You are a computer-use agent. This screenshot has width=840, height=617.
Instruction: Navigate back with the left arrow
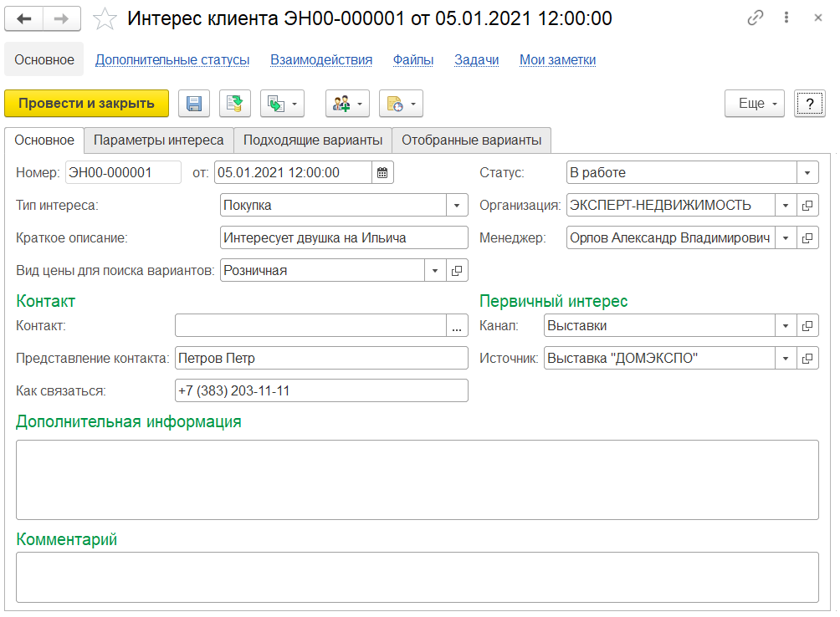click(x=23, y=18)
